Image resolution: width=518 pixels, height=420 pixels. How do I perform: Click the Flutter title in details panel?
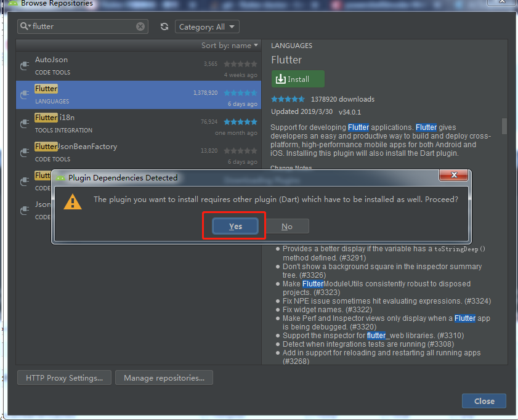286,60
